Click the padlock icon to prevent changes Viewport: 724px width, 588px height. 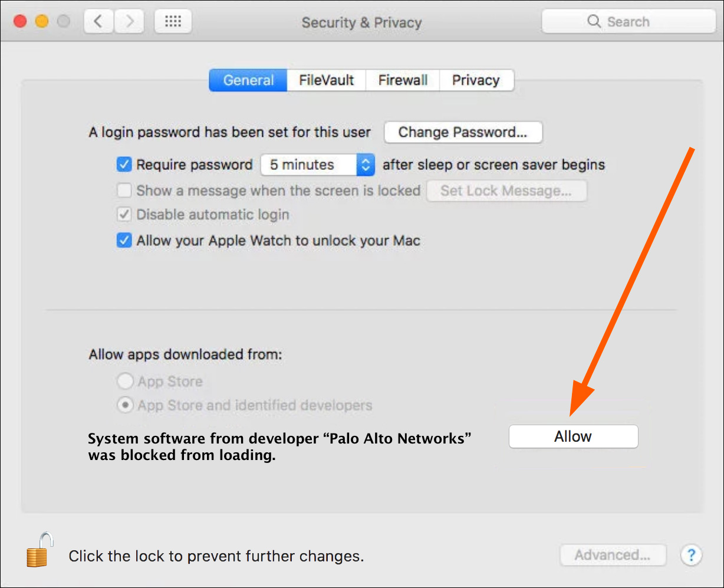40,550
